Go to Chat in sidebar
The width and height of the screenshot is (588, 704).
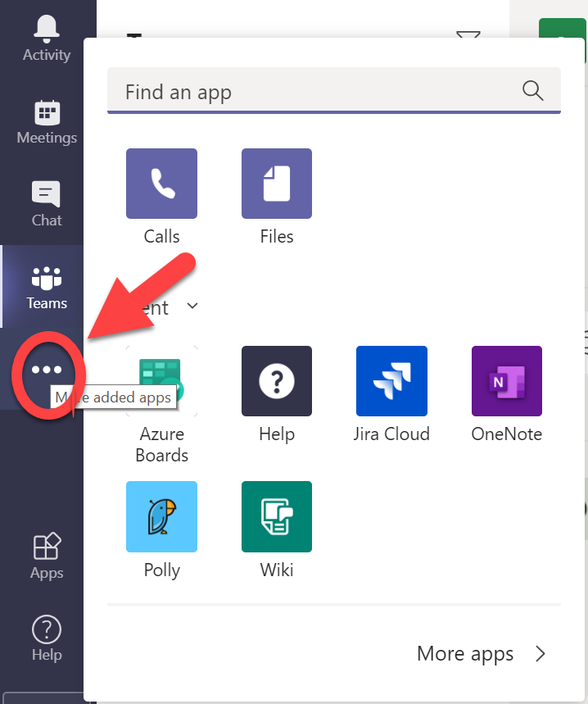[x=46, y=204]
